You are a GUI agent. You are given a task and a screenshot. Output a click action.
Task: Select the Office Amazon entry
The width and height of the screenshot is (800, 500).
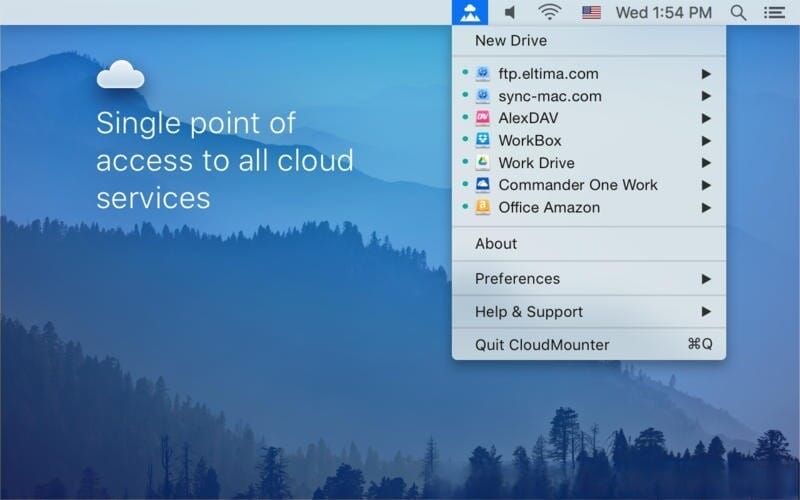(589, 207)
